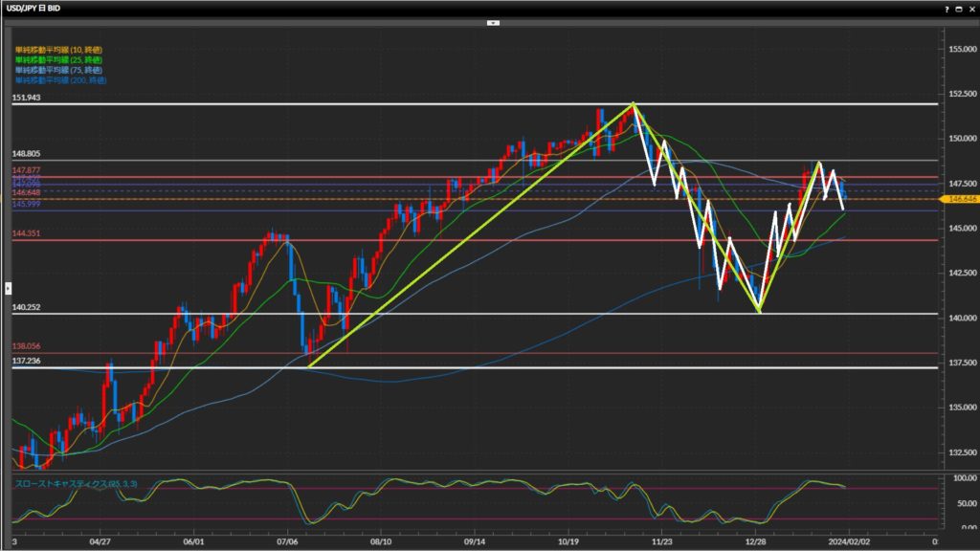This screenshot has height=551, width=980.
Task: Close the USD/JPY chart window
Action: coord(970,8)
